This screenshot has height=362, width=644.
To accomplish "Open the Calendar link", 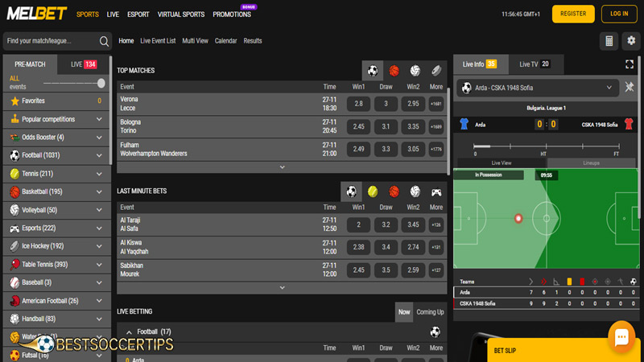I will (x=225, y=41).
